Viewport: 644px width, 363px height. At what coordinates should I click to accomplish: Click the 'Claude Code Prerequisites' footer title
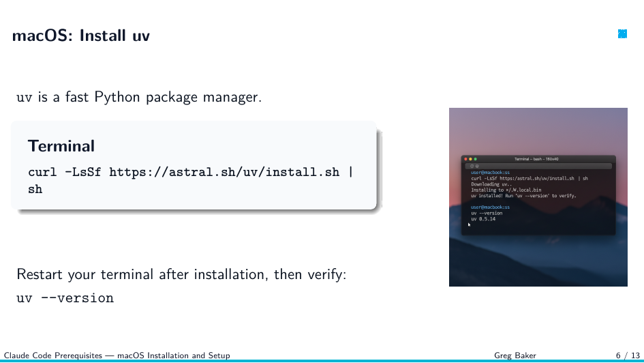[x=53, y=355]
